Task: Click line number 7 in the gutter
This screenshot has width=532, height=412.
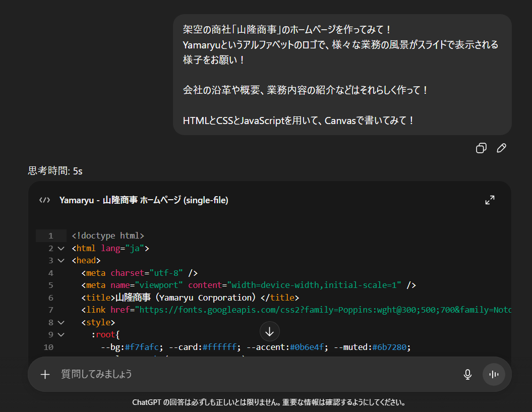Action: [x=50, y=310]
